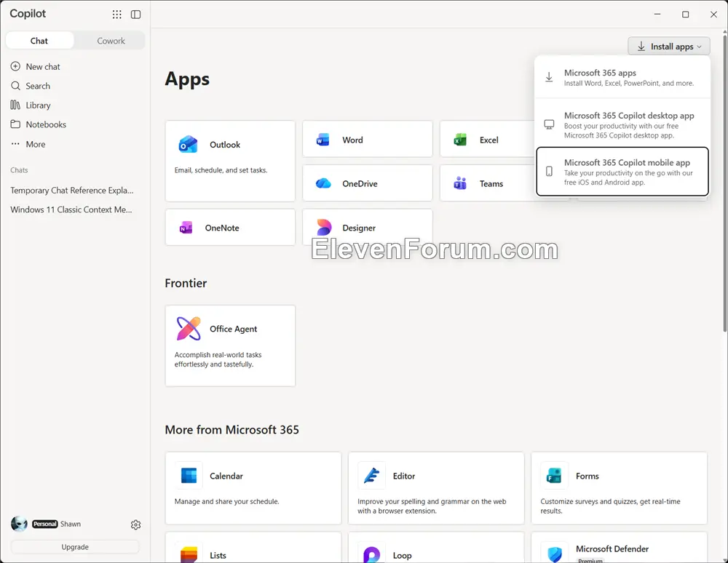Click the New chat plus icon

(x=15, y=66)
